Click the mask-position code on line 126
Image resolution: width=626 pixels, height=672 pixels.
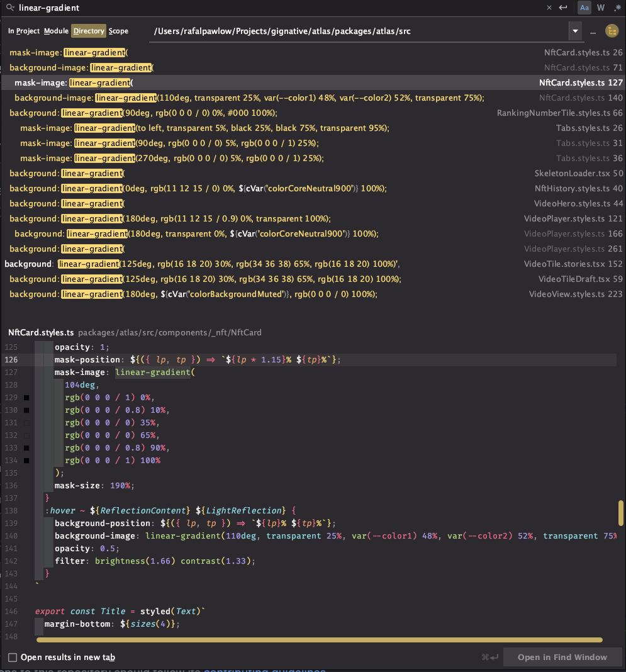pyautogui.click(x=198, y=359)
